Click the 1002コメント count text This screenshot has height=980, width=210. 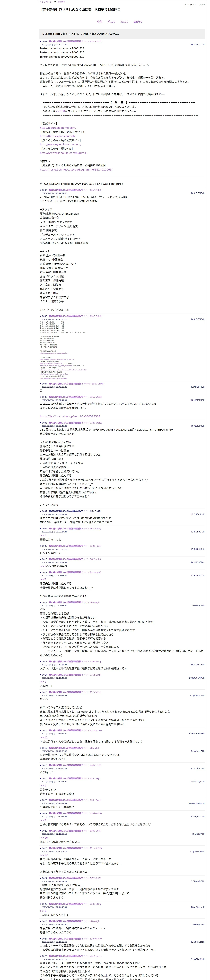click(x=190, y=5)
